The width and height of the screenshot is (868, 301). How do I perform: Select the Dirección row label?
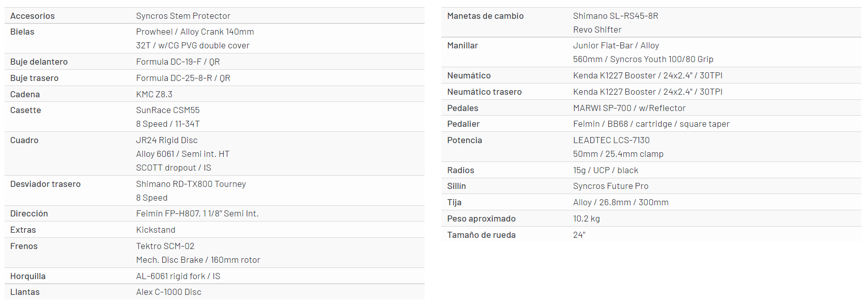tap(29, 213)
